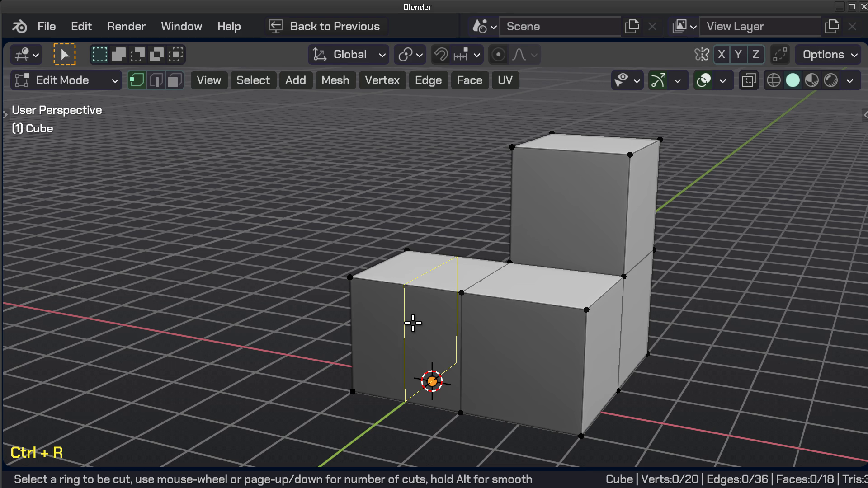Open the Edit Mode dropdown
The height and width of the screenshot is (488, 868).
(x=66, y=80)
